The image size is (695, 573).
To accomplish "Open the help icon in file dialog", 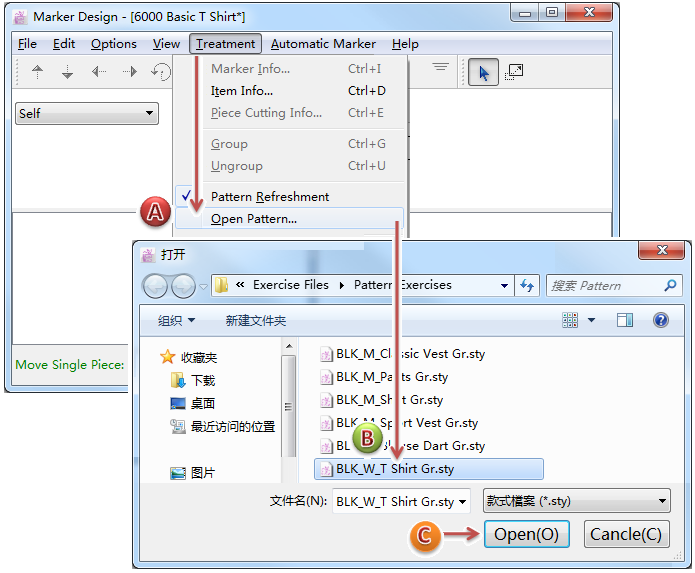I will pos(660,320).
